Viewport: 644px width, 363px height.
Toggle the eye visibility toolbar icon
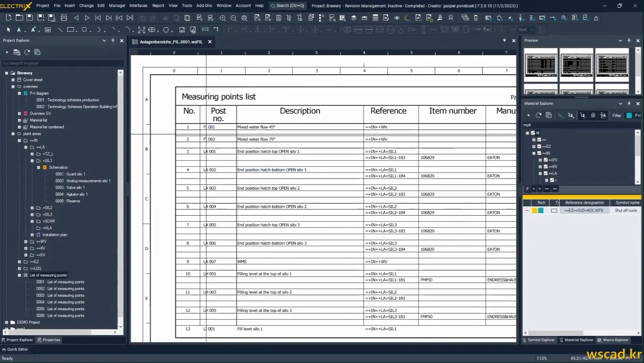[x=397, y=18]
